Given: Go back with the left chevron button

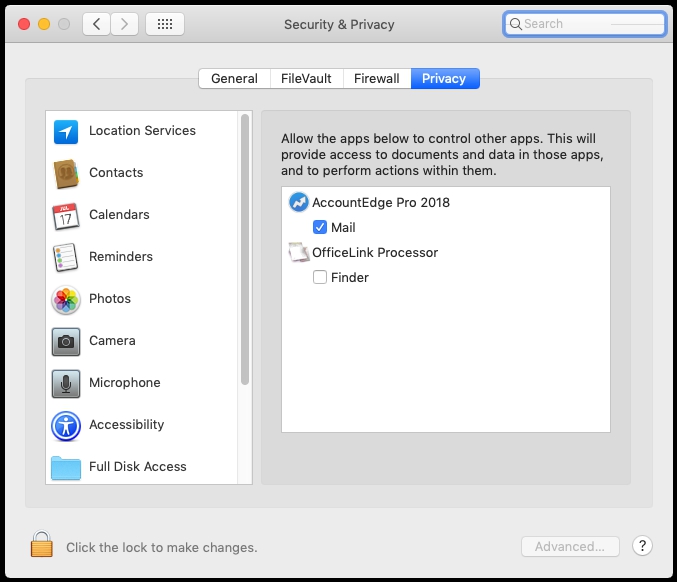Looking at the screenshot, I should 96,24.
